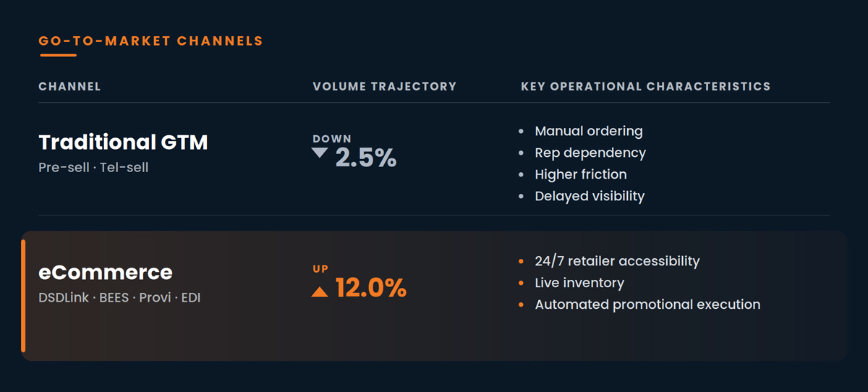Click the Channel column header

coord(69,87)
